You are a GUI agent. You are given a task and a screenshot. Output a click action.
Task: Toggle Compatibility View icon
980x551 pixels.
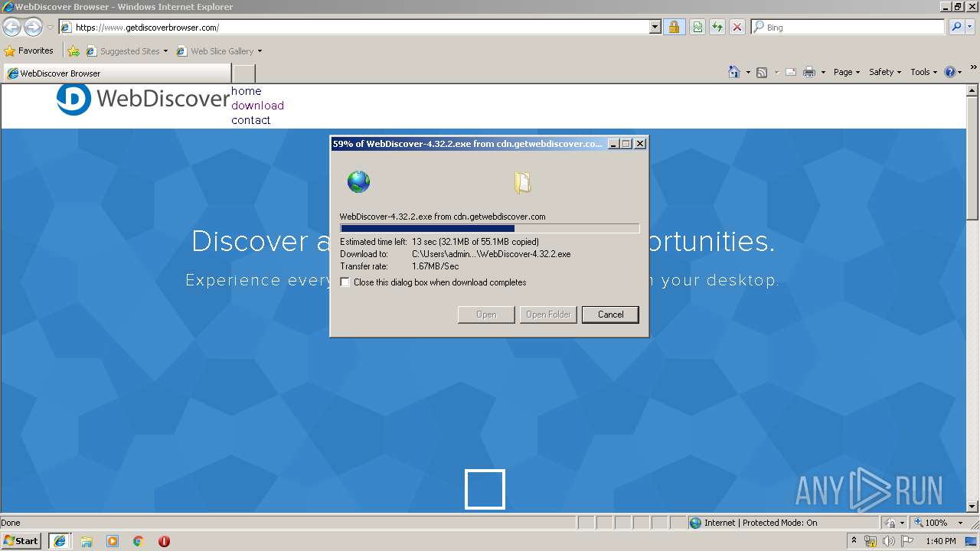click(697, 27)
